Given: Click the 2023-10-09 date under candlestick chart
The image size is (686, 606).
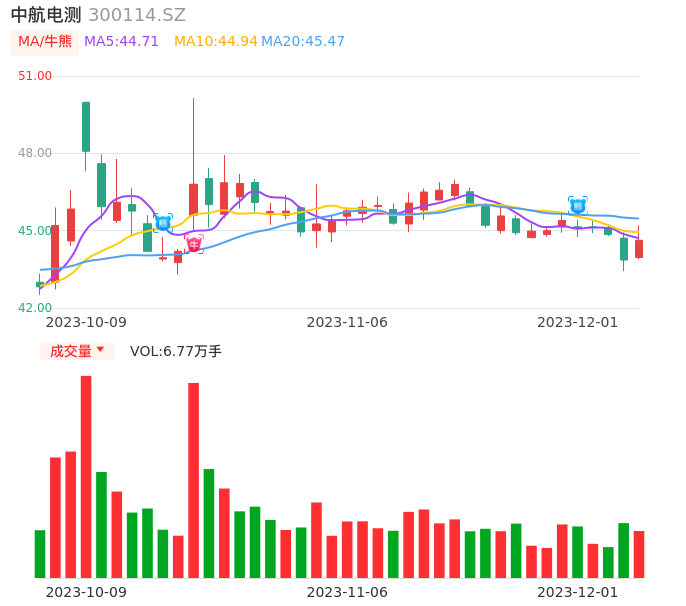Looking at the screenshot, I should (86, 322).
